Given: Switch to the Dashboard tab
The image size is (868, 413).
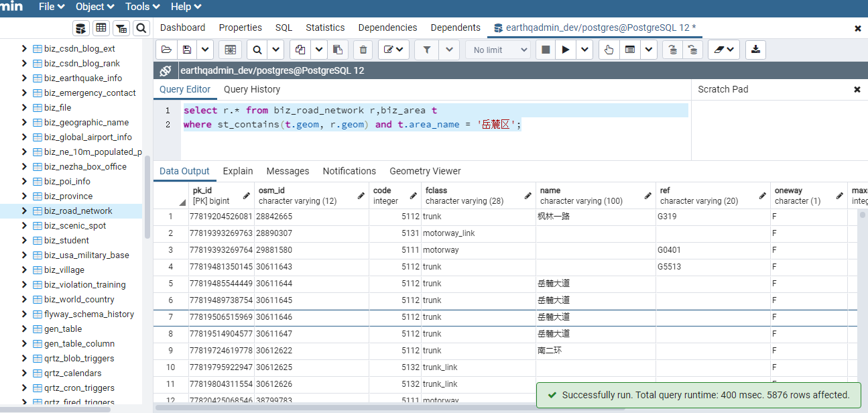Looking at the screenshot, I should click(x=182, y=27).
